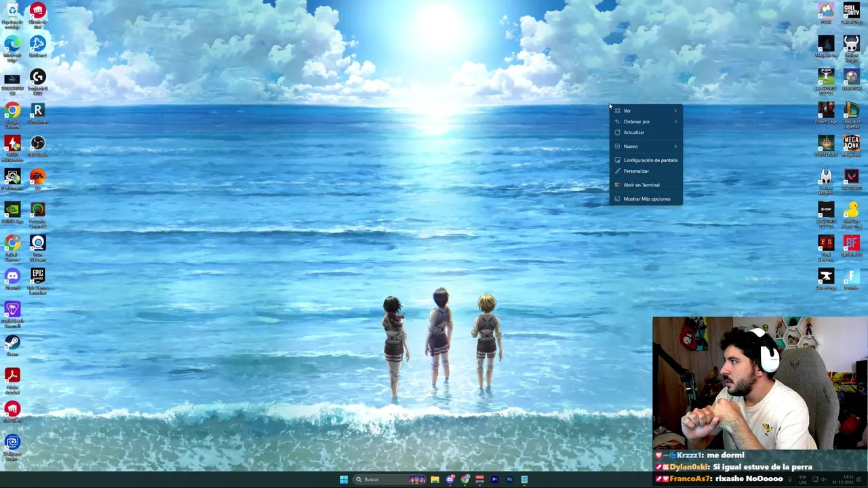
Task: Click Actualizar in the context menu
Action: (646, 132)
